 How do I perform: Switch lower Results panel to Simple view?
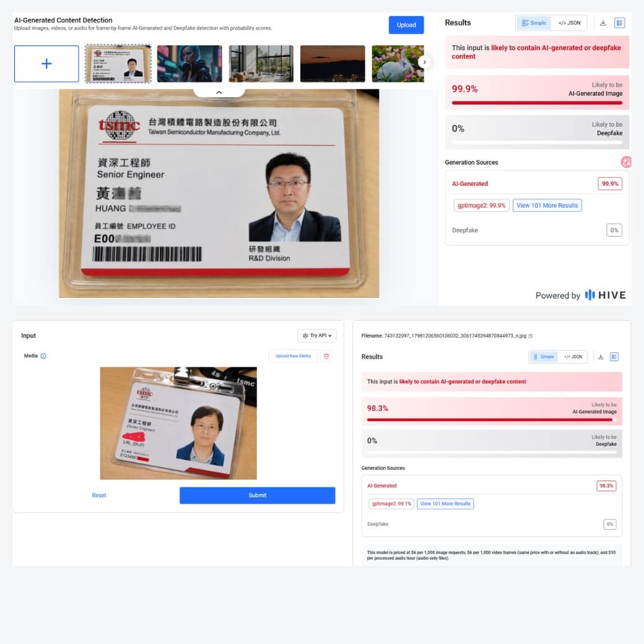(544, 357)
